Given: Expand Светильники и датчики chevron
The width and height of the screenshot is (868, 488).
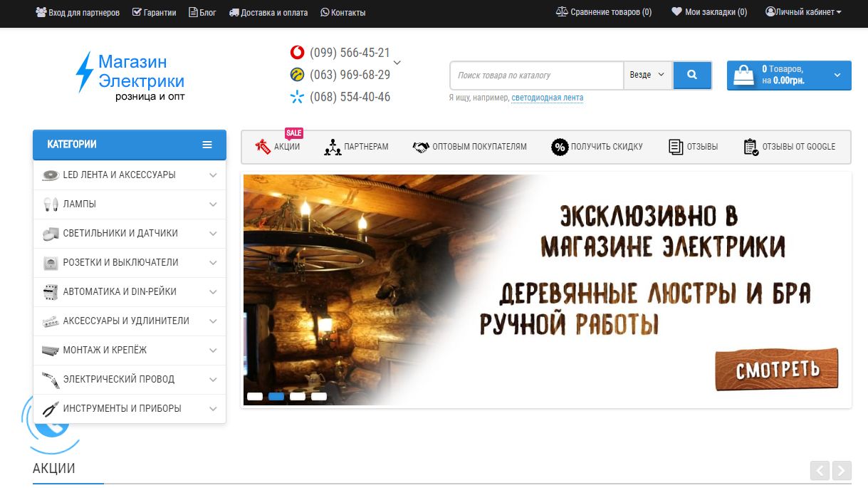Looking at the screenshot, I should (x=213, y=233).
